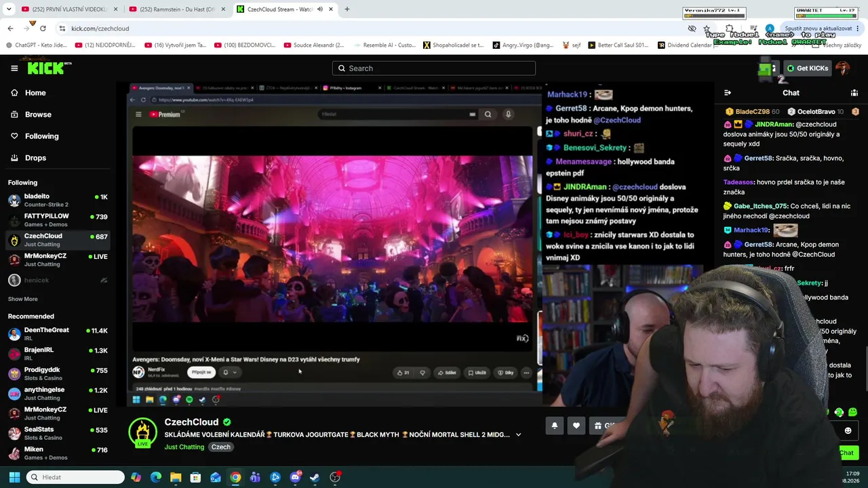This screenshot has height=488, width=868.
Task: Expand the stream title dropdown chevron
Action: (518, 434)
